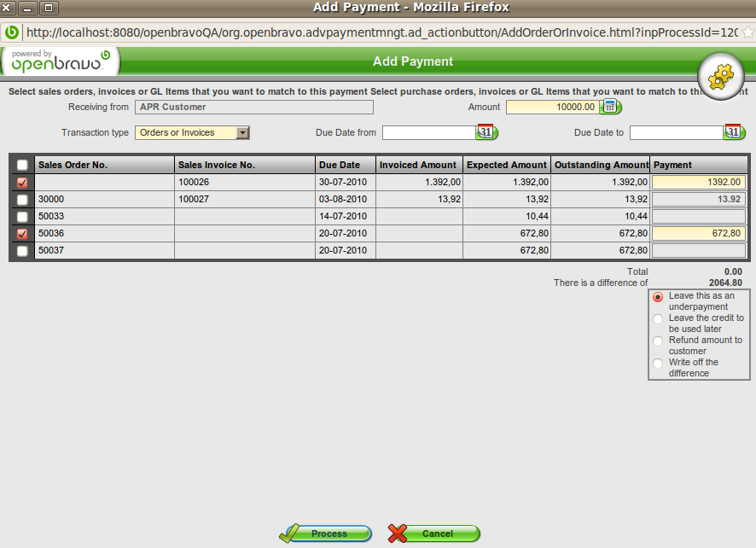Click the Openbravo logo
Viewport: 756px width, 548px height.
[x=61, y=61]
